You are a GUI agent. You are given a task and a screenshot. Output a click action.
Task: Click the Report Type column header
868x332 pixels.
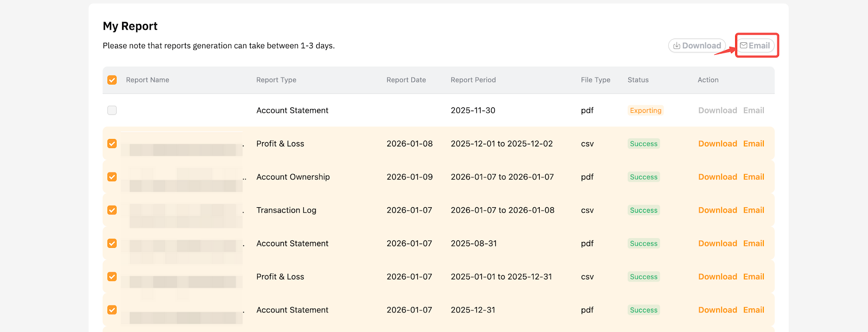(276, 80)
